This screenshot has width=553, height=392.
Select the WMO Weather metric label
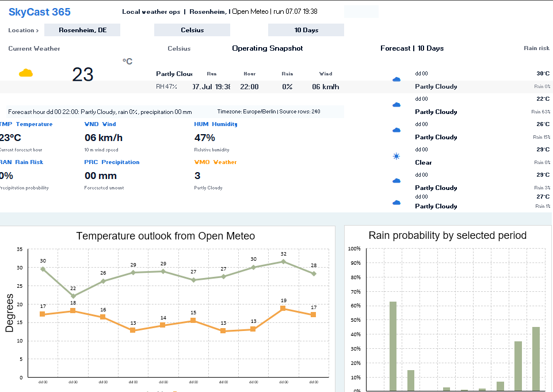point(215,162)
